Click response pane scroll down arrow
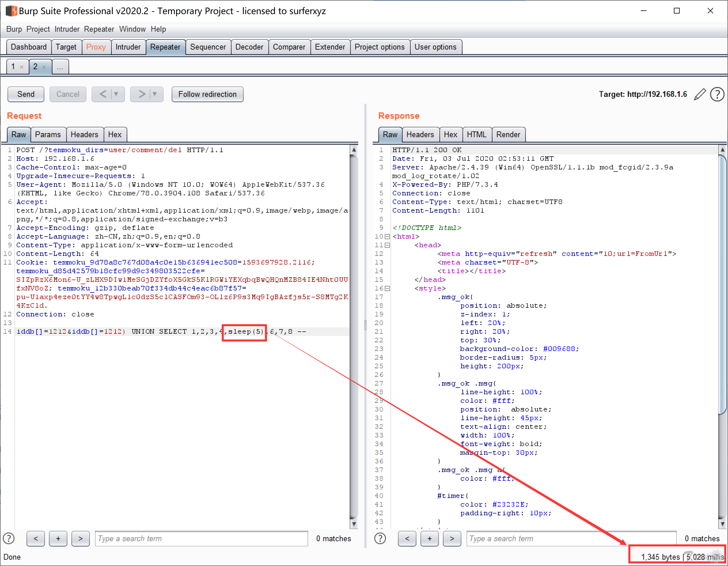Screen dimensions: 728x566 pyautogui.click(x=722, y=524)
